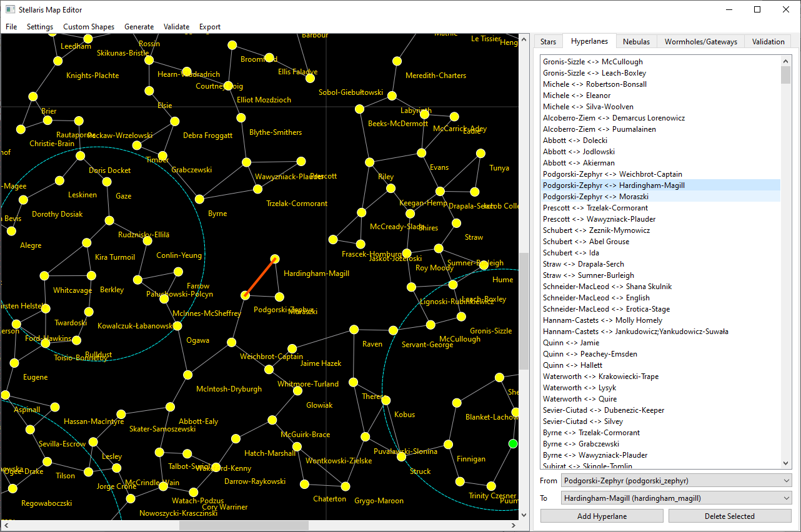The width and height of the screenshot is (801, 532).
Task: Select 'Podgorski-Zephyr <-> Hardingham-Magill' row
Action: [x=660, y=185]
